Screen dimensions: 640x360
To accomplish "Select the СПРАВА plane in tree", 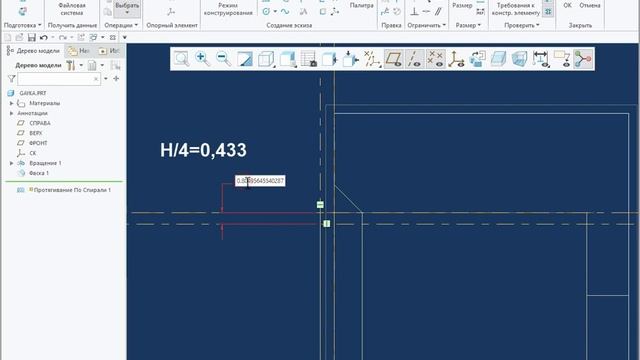I will coord(34,123).
